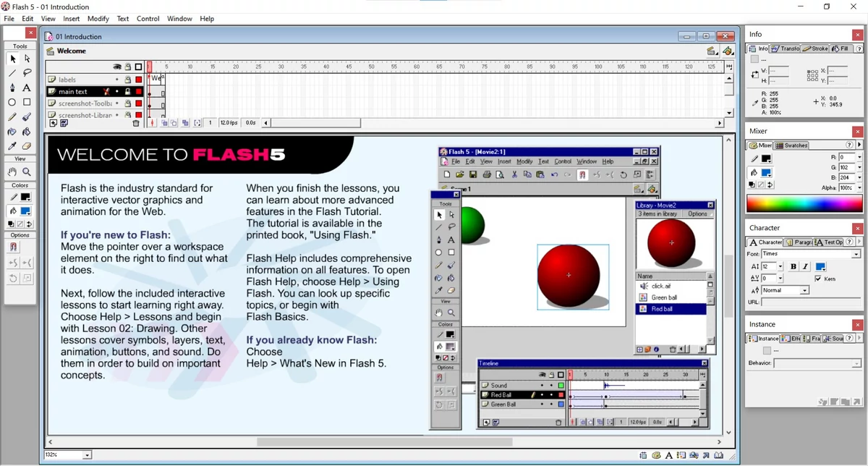The width and height of the screenshot is (868, 466).
Task: Toggle lock on main text layer
Action: tap(128, 92)
